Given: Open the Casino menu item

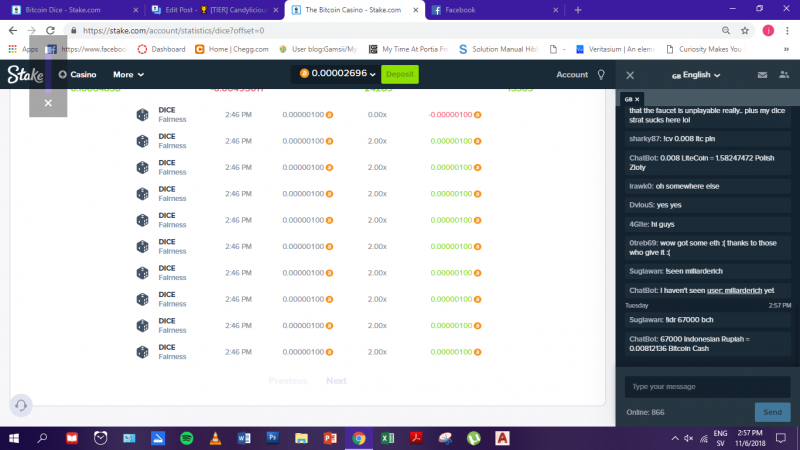Looking at the screenshot, I should tap(77, 74).
